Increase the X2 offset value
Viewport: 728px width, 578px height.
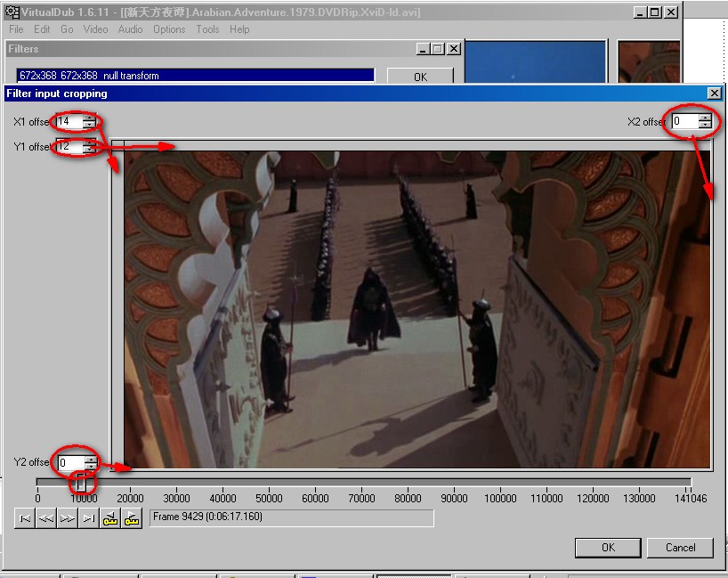(x=705, y=118)
